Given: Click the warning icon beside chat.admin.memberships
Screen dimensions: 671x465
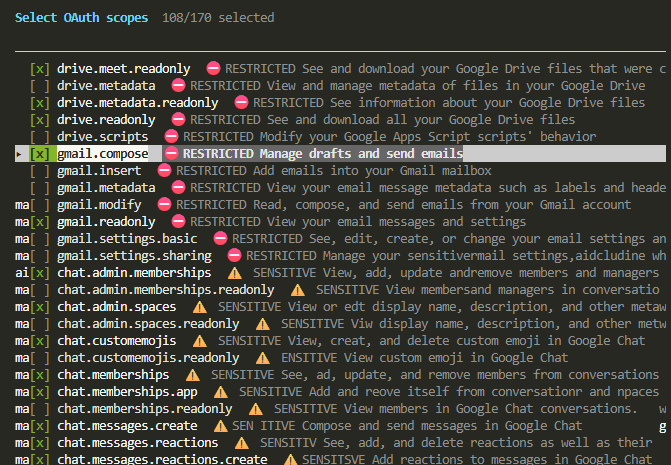Looking at the screenshot, I should pos(235,272).
